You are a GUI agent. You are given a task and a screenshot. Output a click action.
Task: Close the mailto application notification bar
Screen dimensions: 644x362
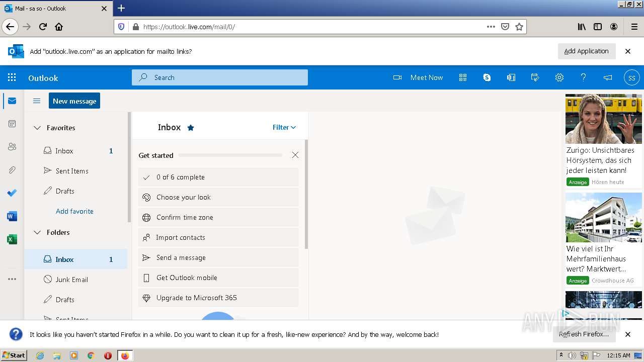pos(628,51)
